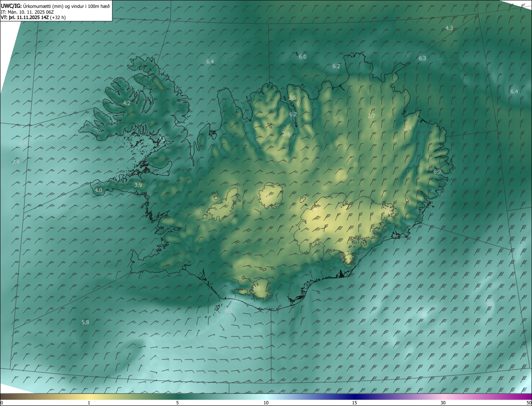Pick the 4.2 value over the Westfjords
This screenshot has height=406, width=532.
pos(127,103)
